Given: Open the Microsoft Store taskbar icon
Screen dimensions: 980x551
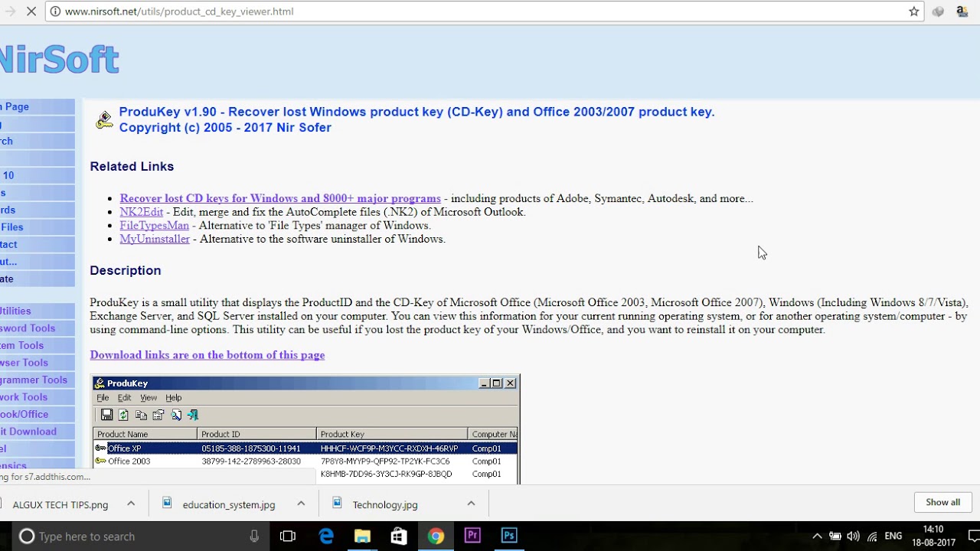Looking at the screenshot, I should click(x=398, y=536).
